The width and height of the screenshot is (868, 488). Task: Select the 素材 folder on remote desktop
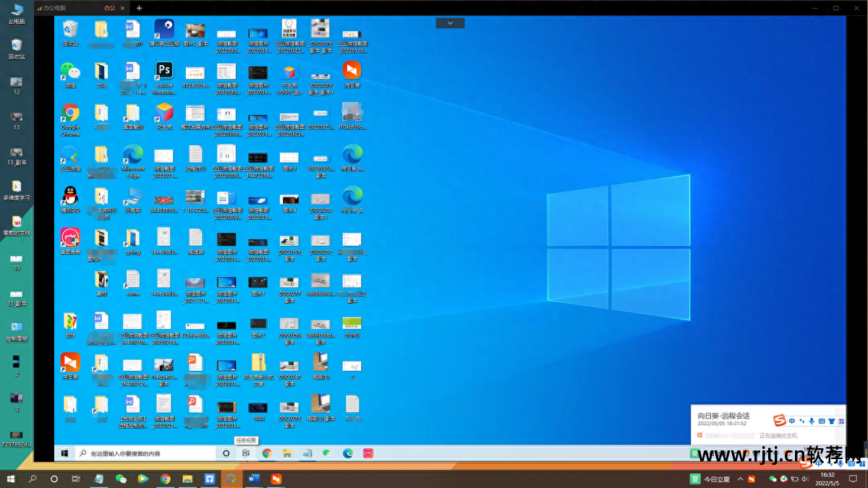101,283
